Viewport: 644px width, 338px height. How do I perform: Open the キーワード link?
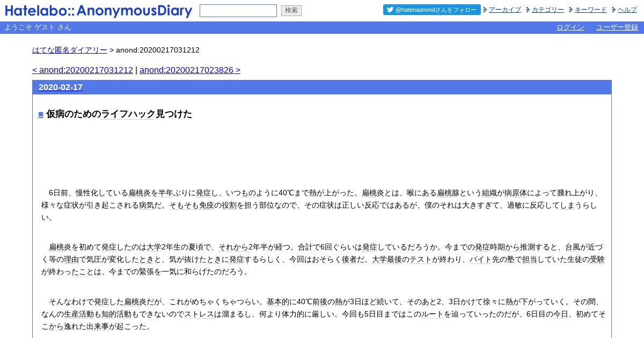pos(591,10)
